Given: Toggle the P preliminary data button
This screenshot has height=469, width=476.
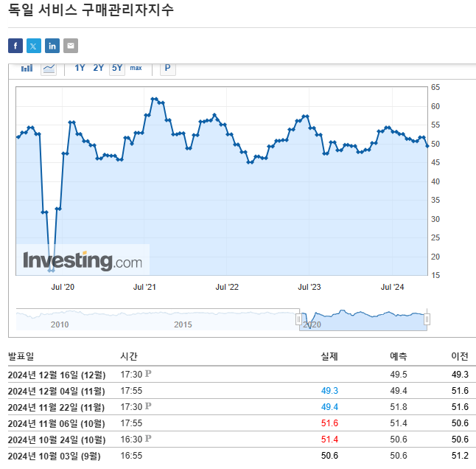Looking at the screenshot, I should (x=167, y=69).
